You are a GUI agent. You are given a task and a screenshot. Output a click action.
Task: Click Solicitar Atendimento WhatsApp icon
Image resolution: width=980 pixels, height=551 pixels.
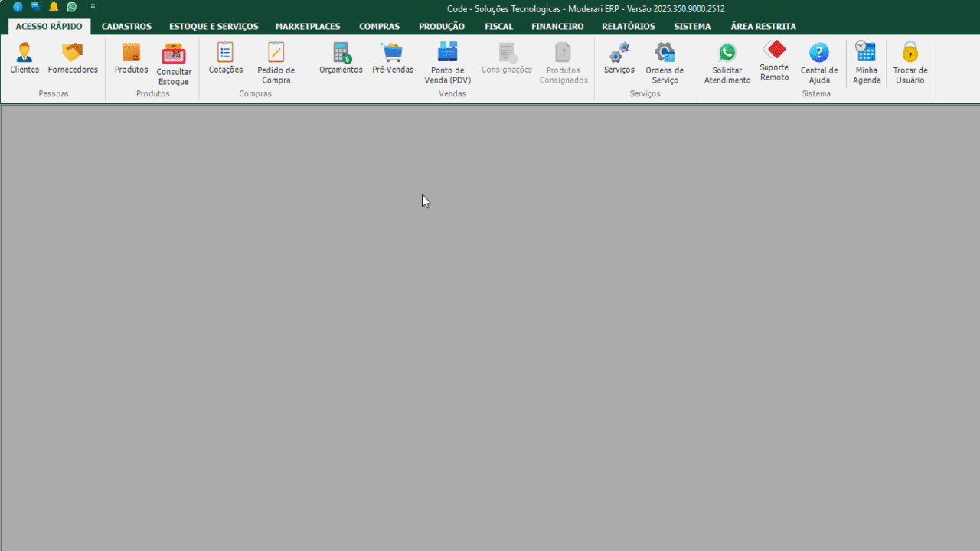point(727,64)
